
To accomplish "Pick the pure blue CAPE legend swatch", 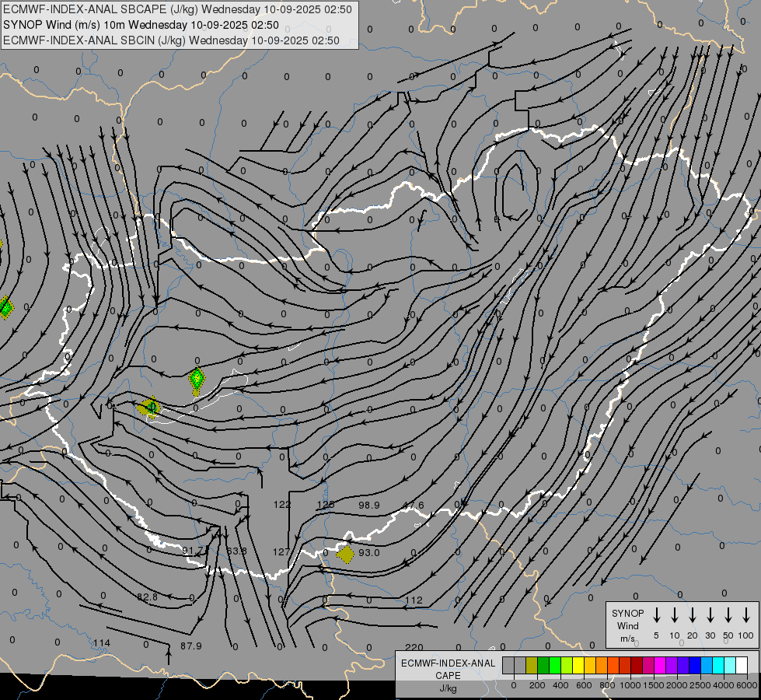I will click(x=694, y=665).
